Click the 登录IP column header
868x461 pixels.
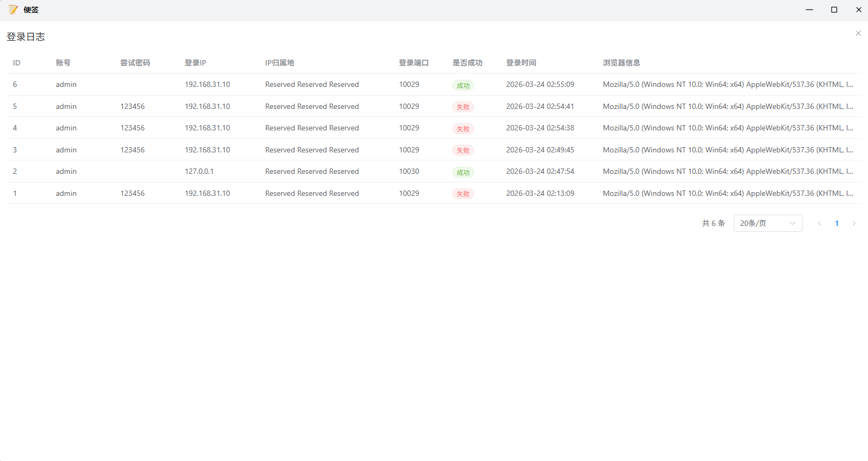(x=195, y=63)
